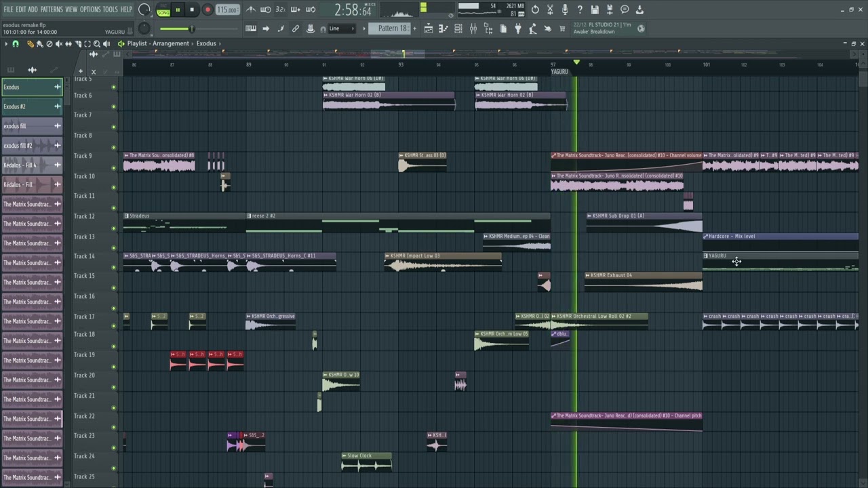The image size is (868, 488).
Task: Choose the Select marquee tool in playlist
Action: 87,43
